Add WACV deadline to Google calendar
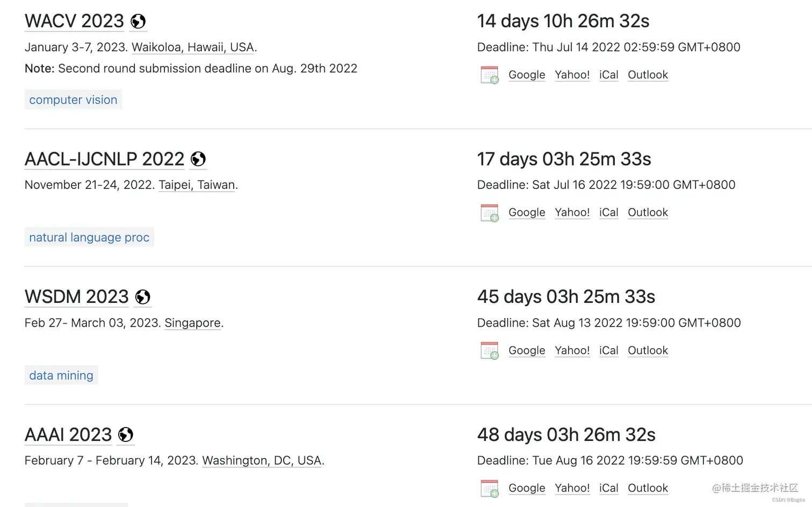 (527, 75)
